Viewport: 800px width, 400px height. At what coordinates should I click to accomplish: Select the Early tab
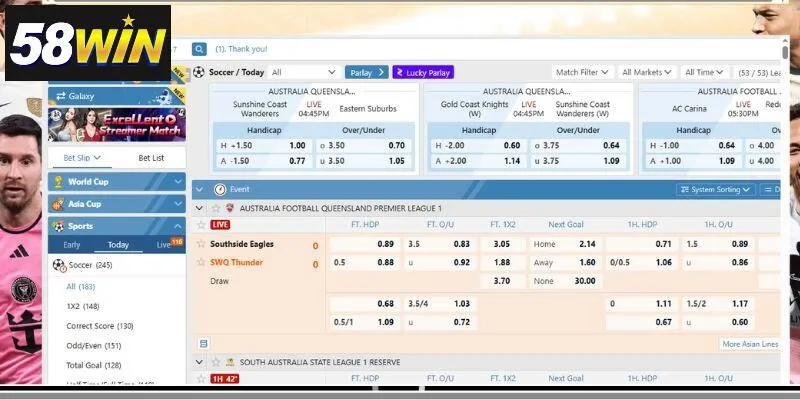[71, 245]
